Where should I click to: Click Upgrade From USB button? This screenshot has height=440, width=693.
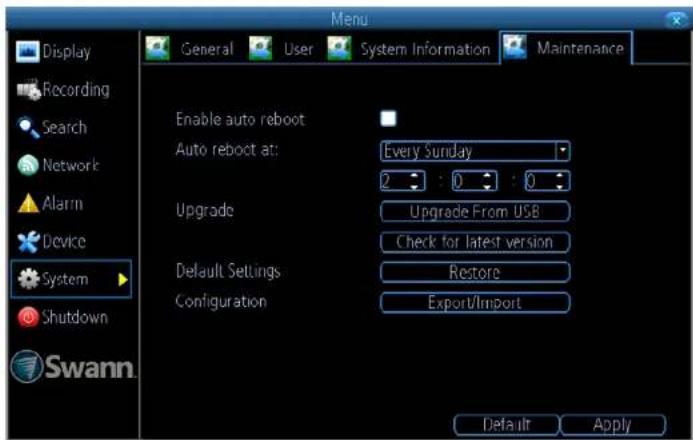pos(475,212)
